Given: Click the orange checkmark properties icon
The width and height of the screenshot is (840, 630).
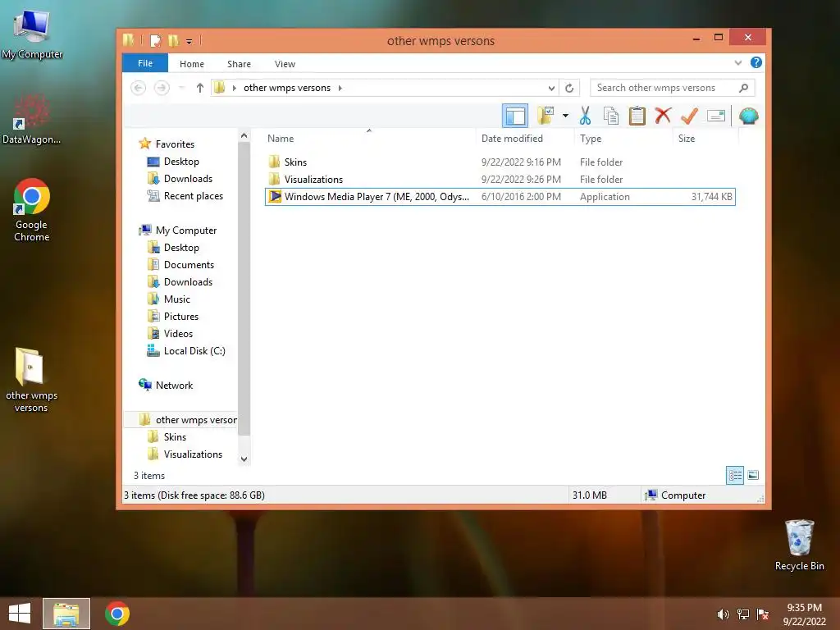Looking at the screenshot, I should [689, 116].
